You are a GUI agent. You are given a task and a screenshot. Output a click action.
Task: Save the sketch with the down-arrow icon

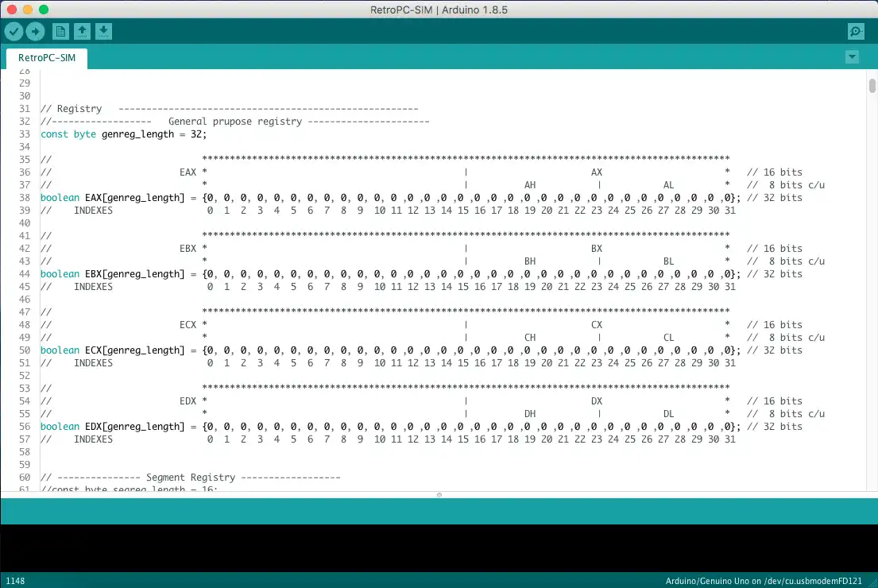[104, 31]
